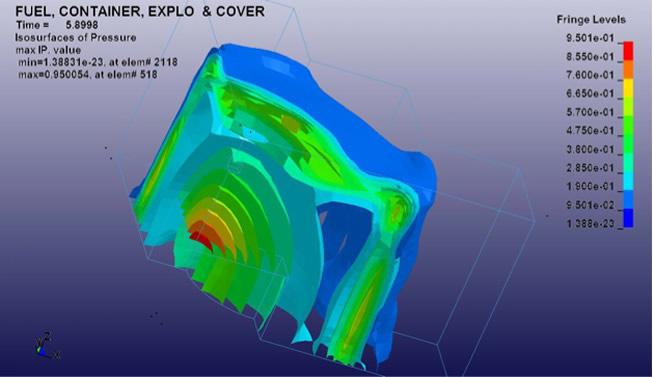Screen dimensions: 653x377
Task: Click the 7.600e-01 fringe value
Action: tap(590, 75)
